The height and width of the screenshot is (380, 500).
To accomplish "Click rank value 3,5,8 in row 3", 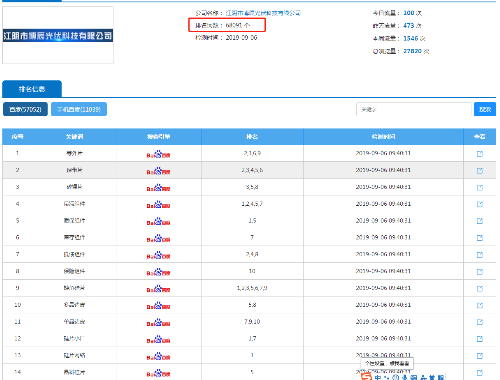I will click(252, 187).
